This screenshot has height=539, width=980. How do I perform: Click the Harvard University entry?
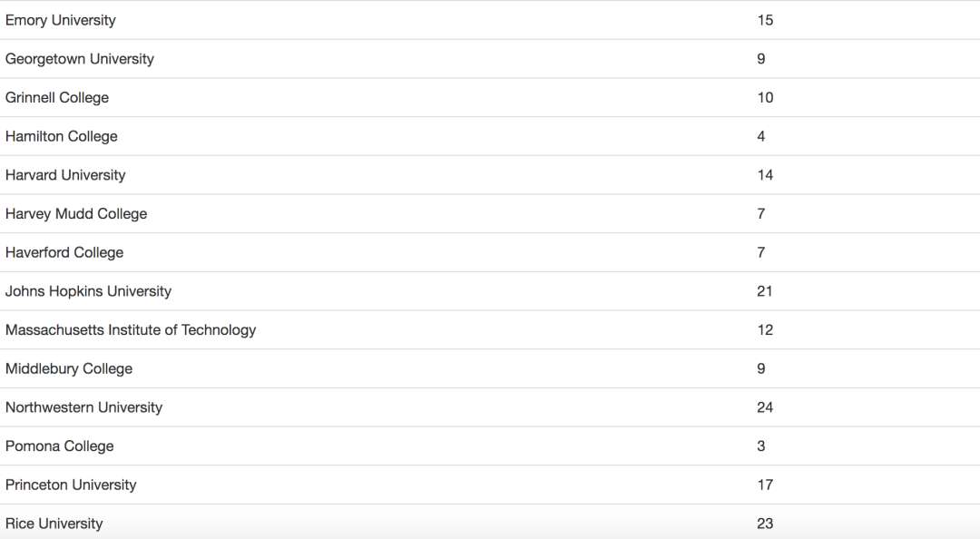pyautogui.click(x=65, y=175)
